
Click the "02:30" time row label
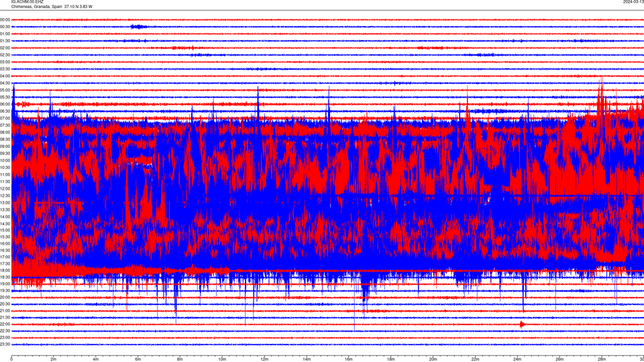point(5,54)
